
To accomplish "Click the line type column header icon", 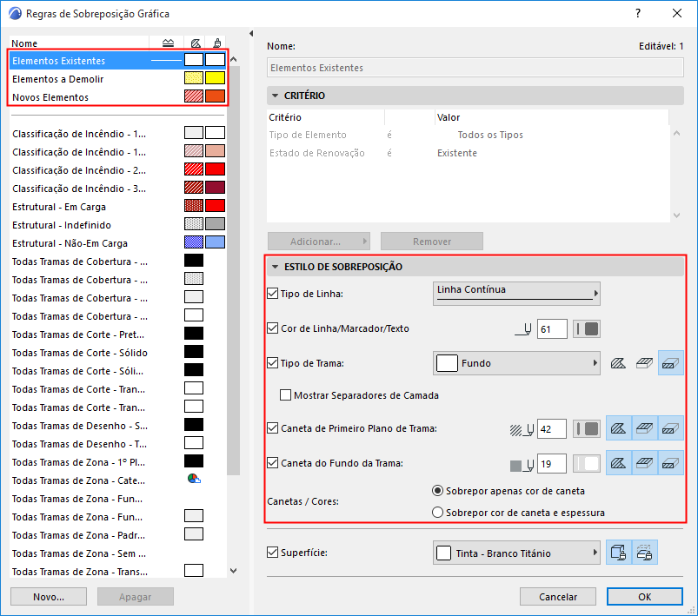I will coord(168,43).
